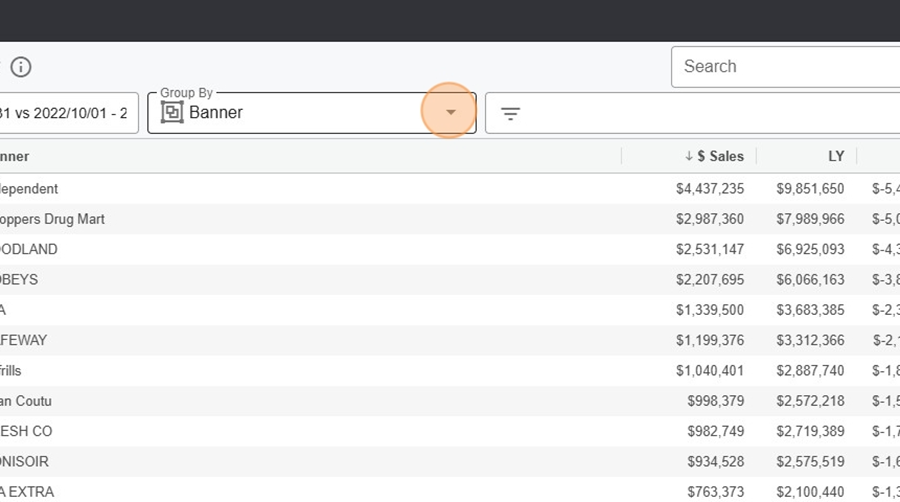The width and height of the screenshot is (900, 502).
Task: Click the descending sort arrow on $ Sales
Action: pos(688,156)
